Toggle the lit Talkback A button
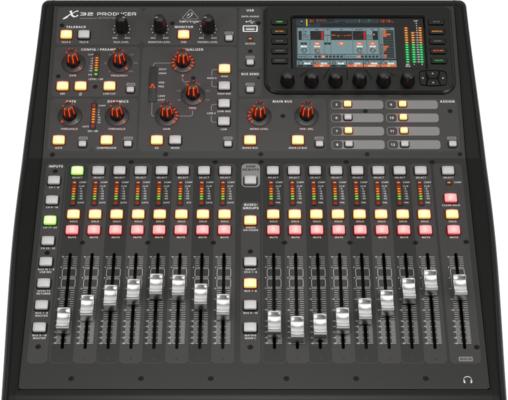Screen dimensions: 508x400 point(66,35)
